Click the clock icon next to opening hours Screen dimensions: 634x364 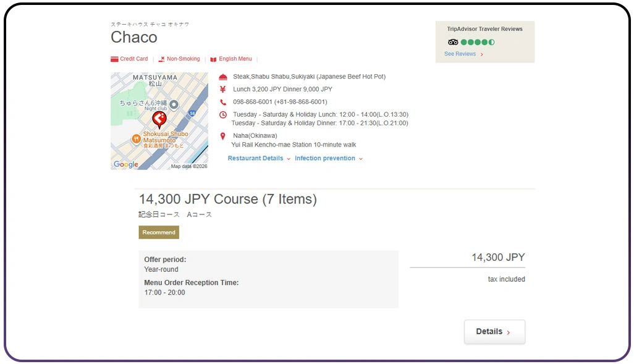(x=223, y=114)
